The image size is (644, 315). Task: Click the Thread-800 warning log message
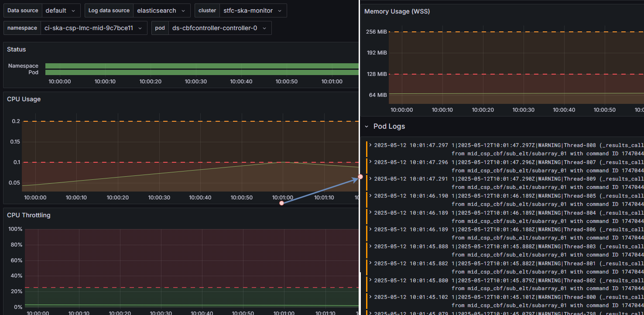pos(548,301)
